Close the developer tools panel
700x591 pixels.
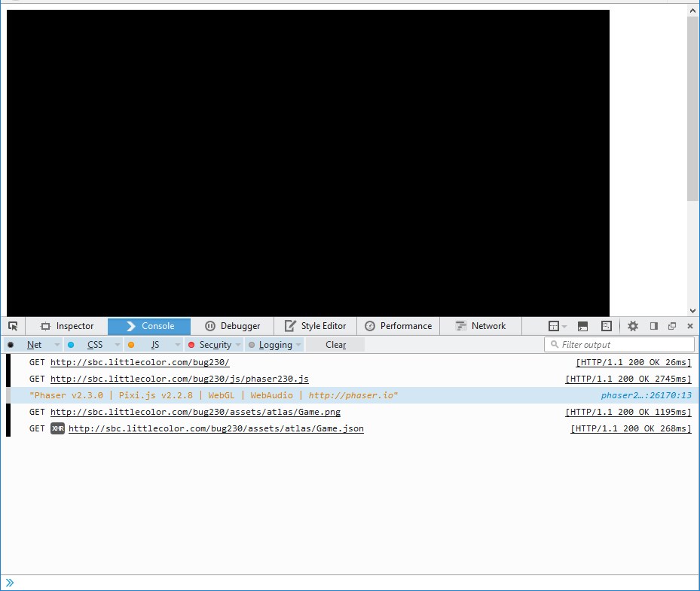(689, 326)
